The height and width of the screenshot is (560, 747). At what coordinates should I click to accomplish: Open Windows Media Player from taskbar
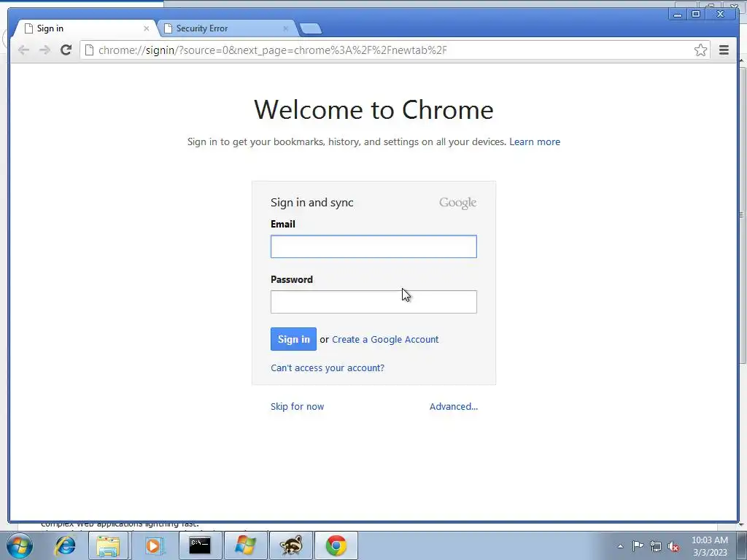coord(154,545)
